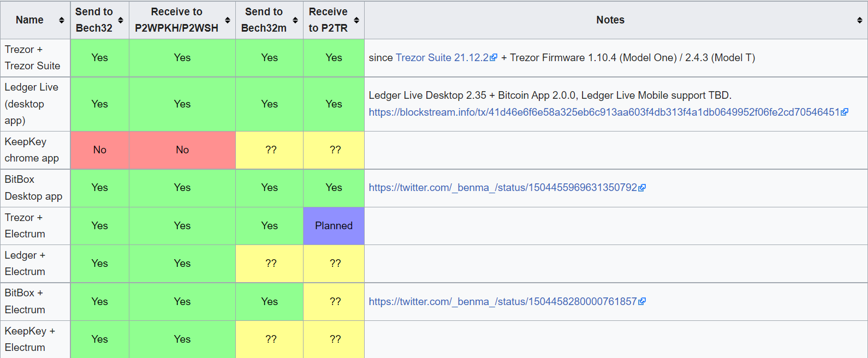Open the blockstream.info transaction link
This screenshot has width=868, height=358.
click(604, 112)
